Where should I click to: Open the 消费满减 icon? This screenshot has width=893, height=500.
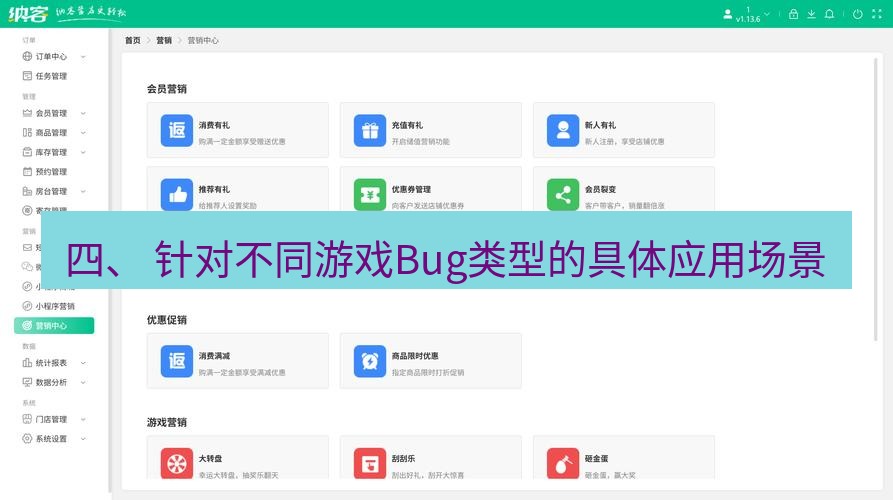click(177, 361)
